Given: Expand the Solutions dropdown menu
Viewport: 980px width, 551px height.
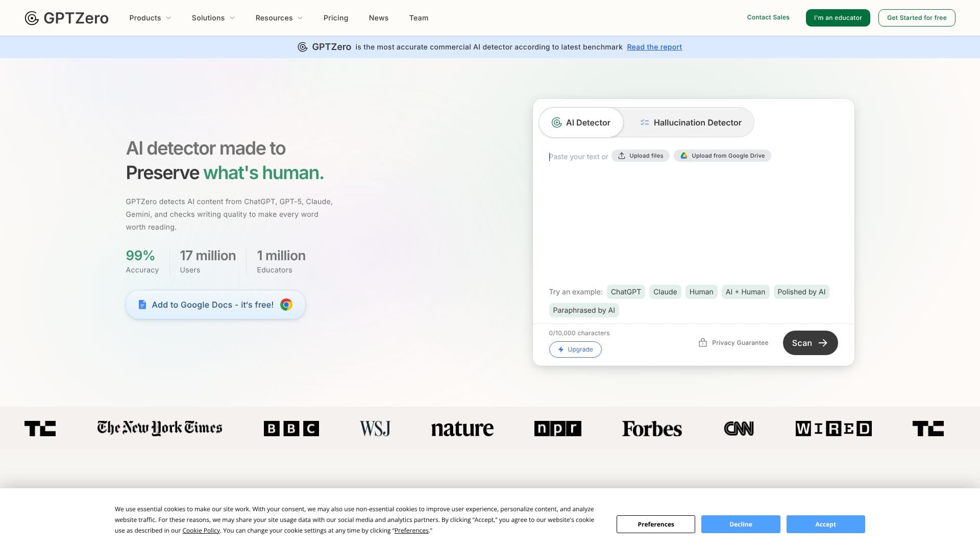Looking at the screenshot, I should tap(213, 18).
